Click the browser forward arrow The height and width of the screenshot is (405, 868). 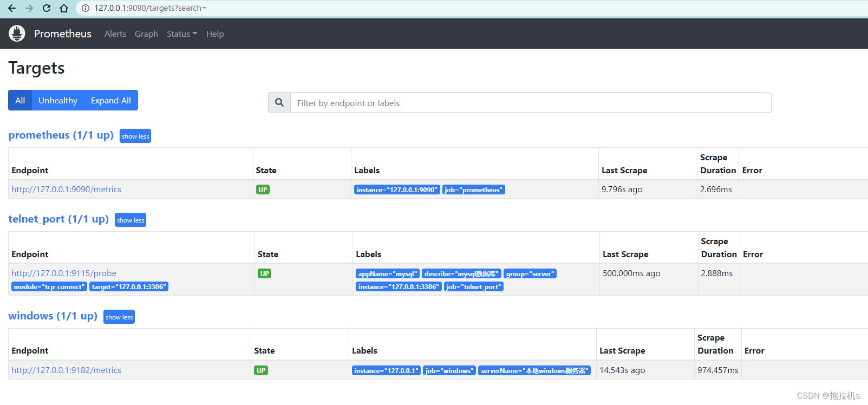click(x=29, y=8)
